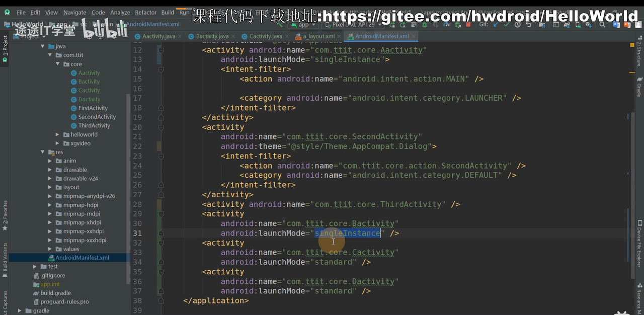Screen dimensions: 644x315
Task: Switch to the Bactivity.java tab
Action: (x=212, y=36)
